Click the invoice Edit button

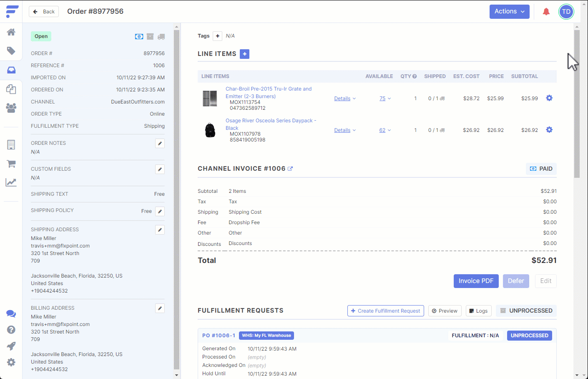pos(545,281)
